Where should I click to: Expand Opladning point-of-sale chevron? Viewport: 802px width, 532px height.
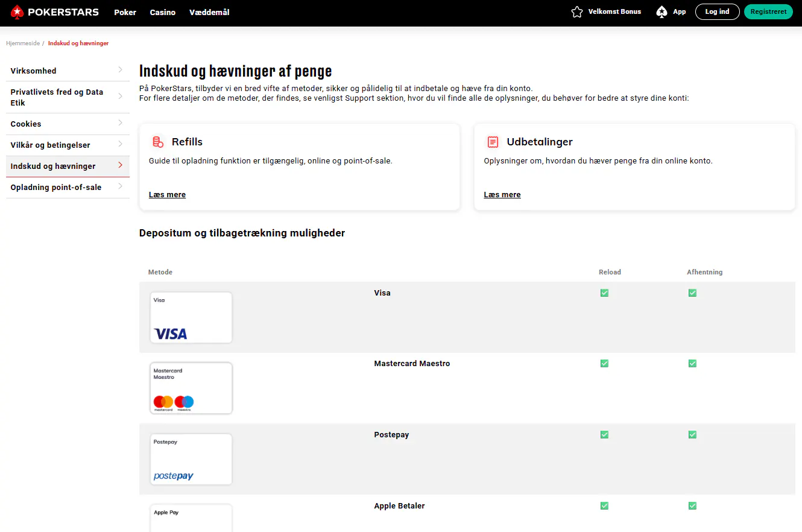tap(121, 186)
